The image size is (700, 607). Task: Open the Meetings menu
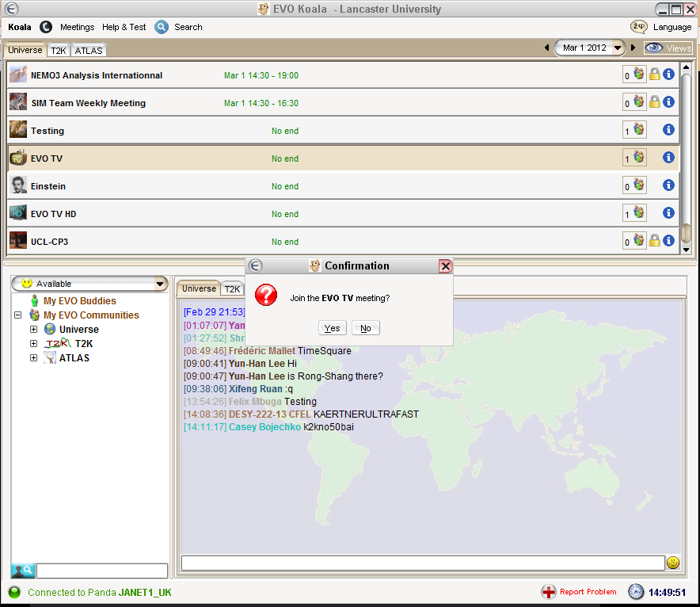tap(77, 27)
